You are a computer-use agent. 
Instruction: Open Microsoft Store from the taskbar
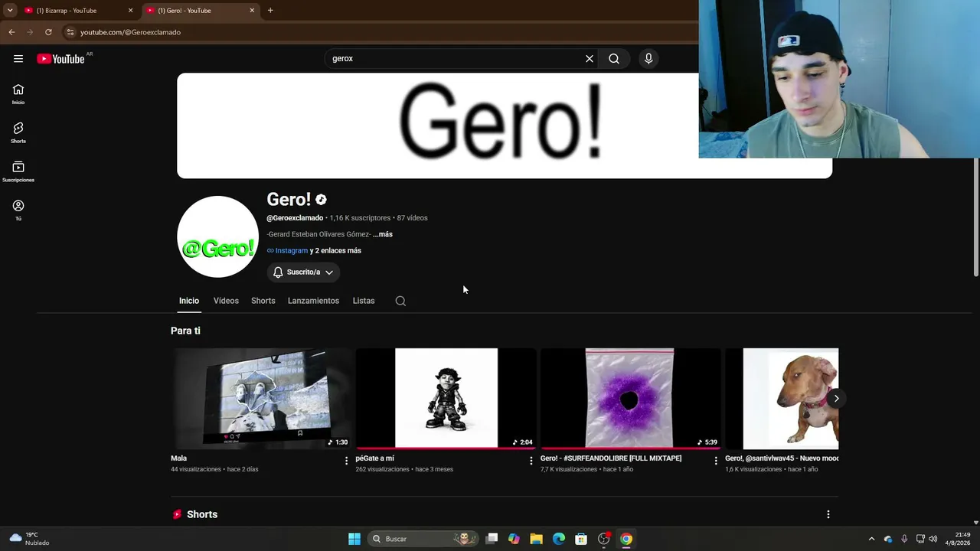(581, 539)
